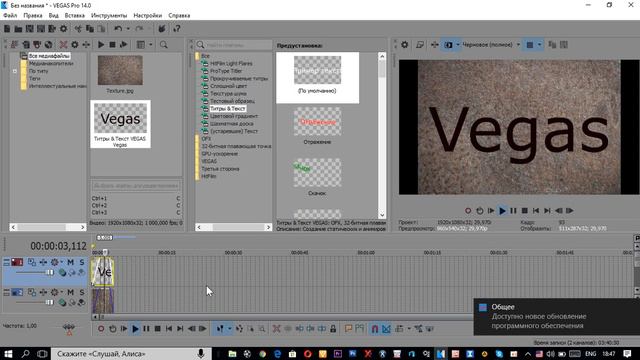
Task: Select the Отражение preset thumbnail
Action: 318,122
